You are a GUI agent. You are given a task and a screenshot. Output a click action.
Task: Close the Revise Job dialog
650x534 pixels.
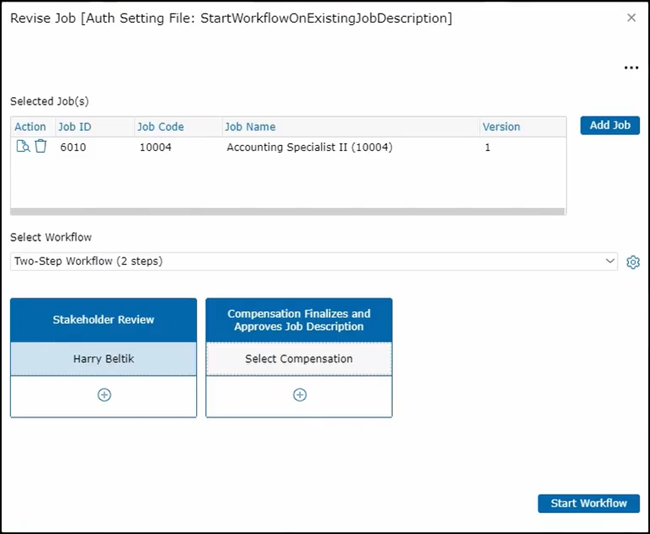pos(631,18)
